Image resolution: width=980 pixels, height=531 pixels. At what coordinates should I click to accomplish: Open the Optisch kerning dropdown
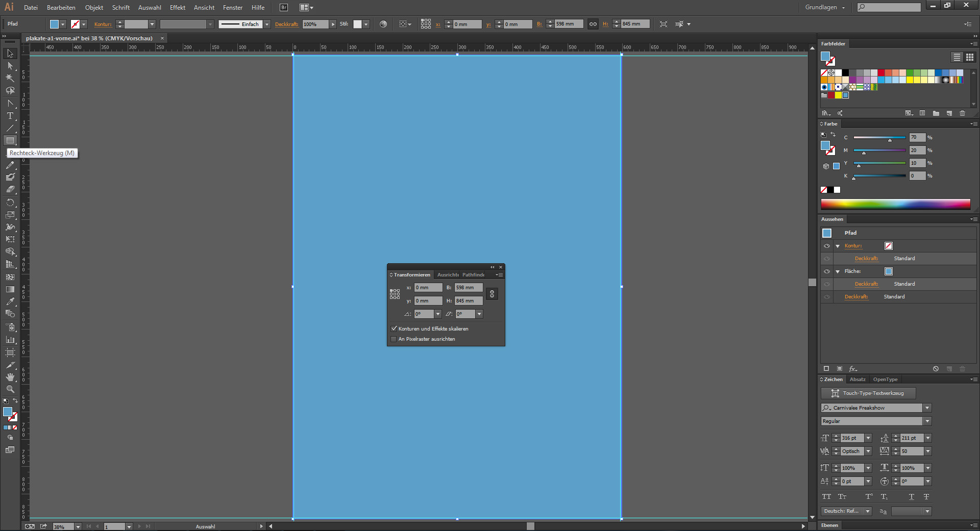point(868,451)
